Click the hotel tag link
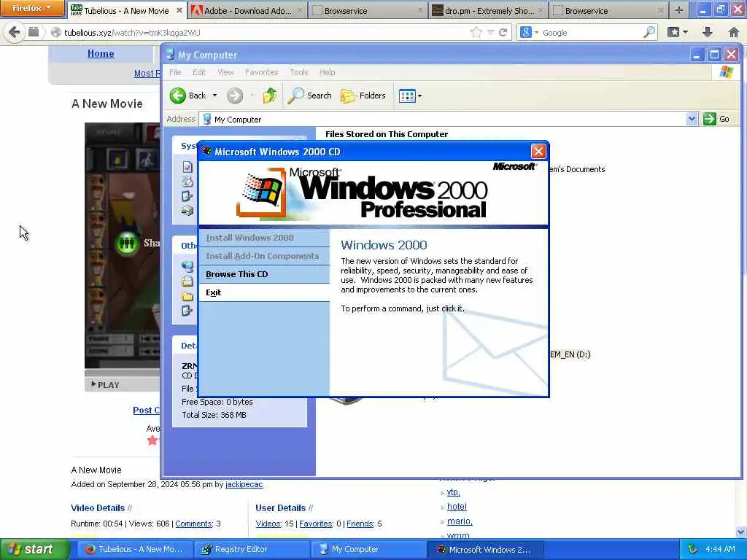 457,507
